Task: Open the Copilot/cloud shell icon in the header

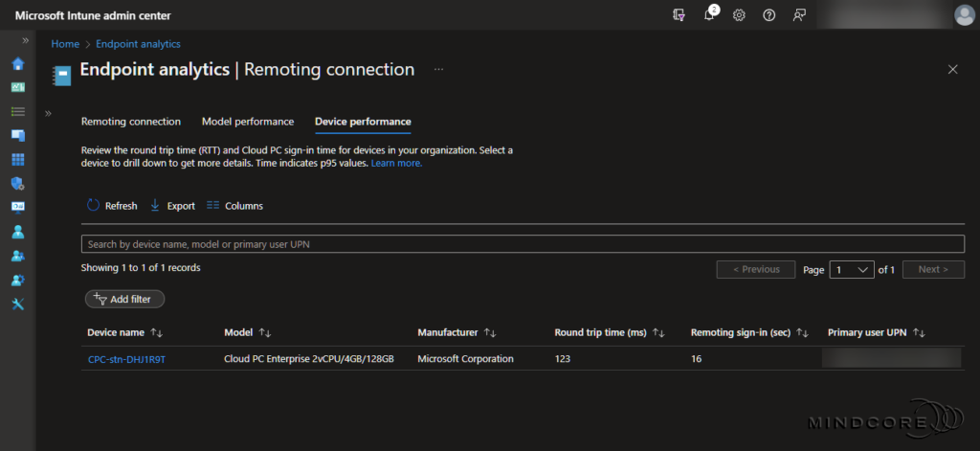Action: [x=679, y=15]
